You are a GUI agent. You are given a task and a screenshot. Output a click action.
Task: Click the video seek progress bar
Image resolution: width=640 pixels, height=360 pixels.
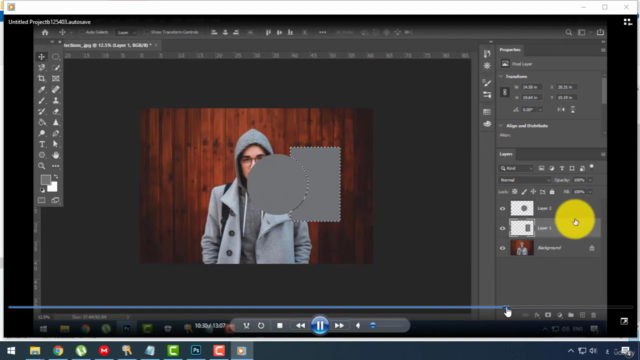point(320,307)
